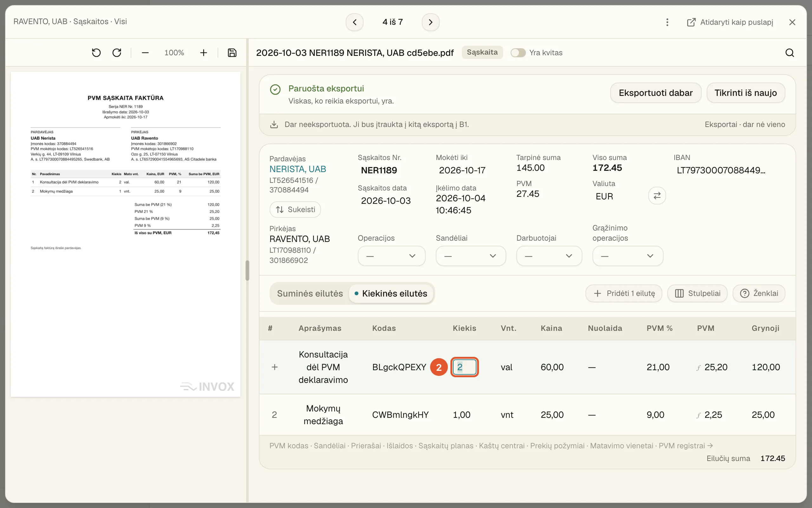812x508 pixels.
Task: Save the document with floppy icon
Action: pyautogui.click(x=232, y=53)
